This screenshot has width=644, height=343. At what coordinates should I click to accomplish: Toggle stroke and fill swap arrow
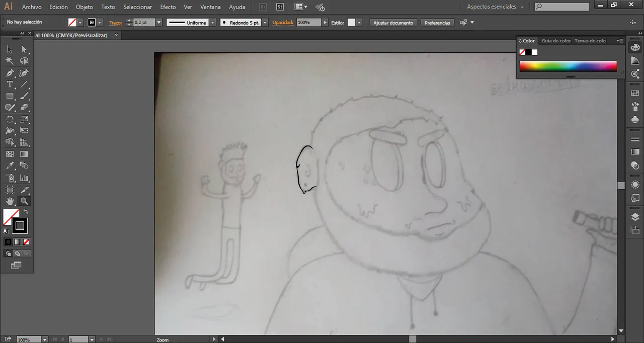(x=26, y=212)
